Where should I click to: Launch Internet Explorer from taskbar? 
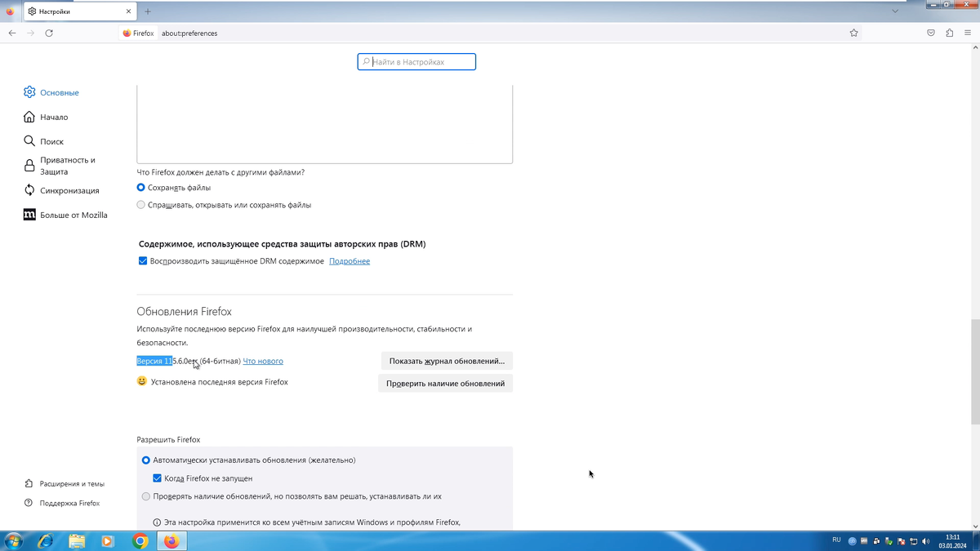[45, 541]
